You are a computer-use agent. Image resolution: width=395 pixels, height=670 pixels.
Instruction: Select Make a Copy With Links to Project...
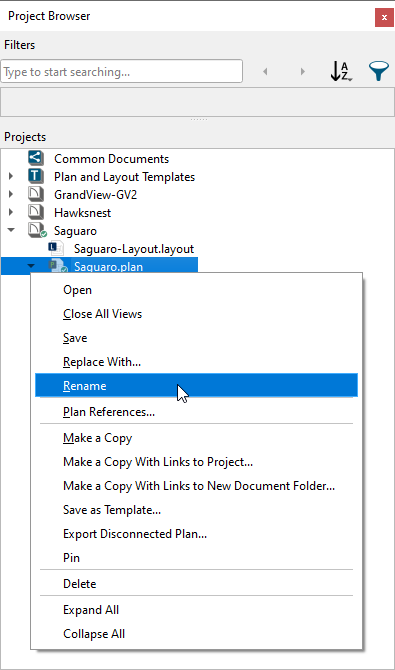(x=196, y=462)
